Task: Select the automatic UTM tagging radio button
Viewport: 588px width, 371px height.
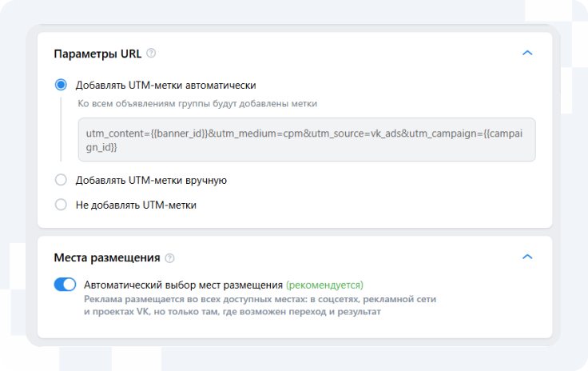Action: click(61, 85)
